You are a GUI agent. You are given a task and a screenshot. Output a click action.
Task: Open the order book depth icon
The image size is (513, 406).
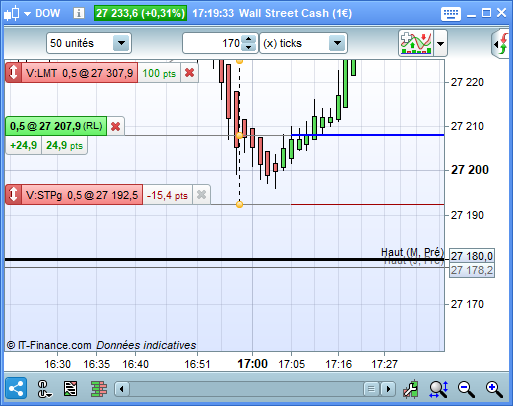(99, 389)
